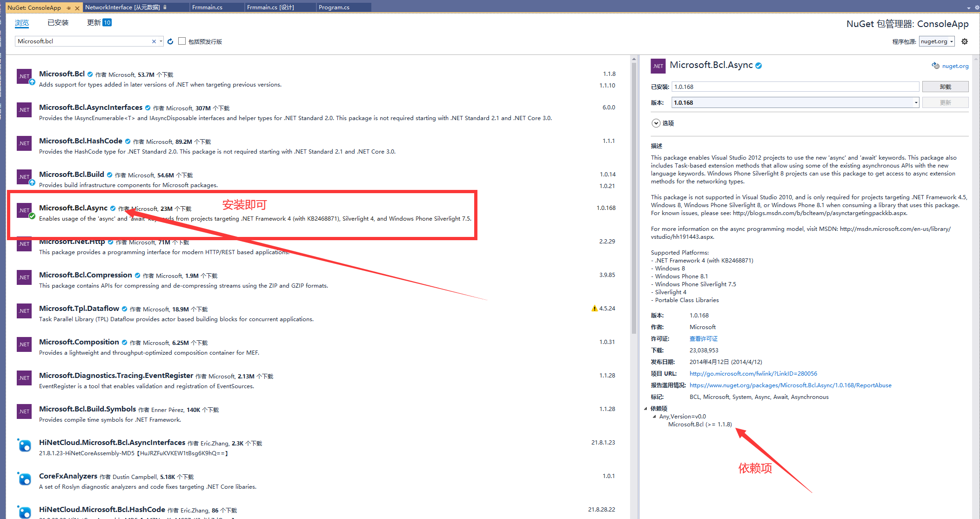Click the blue update badge on Microsoft.Bcl
The width and height of the screenshot is (980, 519).
click(x=31, y=82)
